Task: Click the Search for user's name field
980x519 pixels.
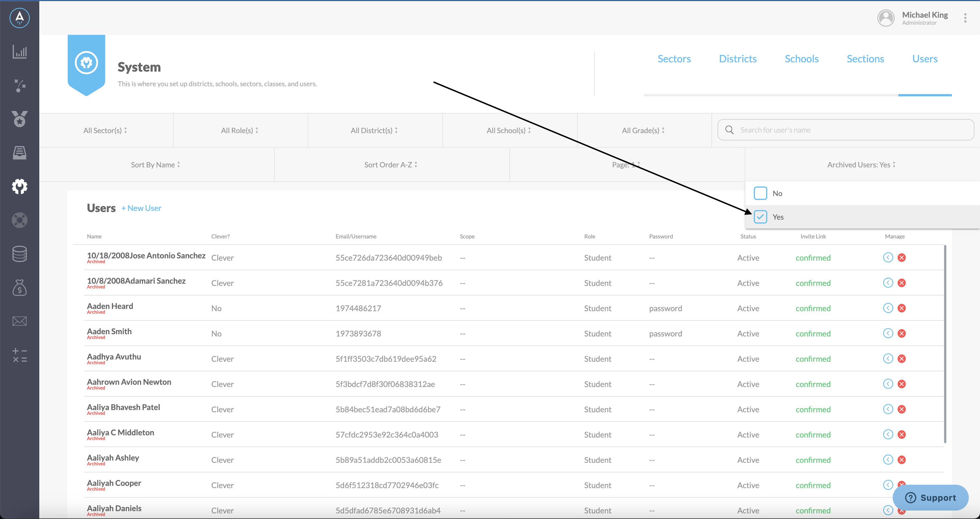Action: pos(845,130)
